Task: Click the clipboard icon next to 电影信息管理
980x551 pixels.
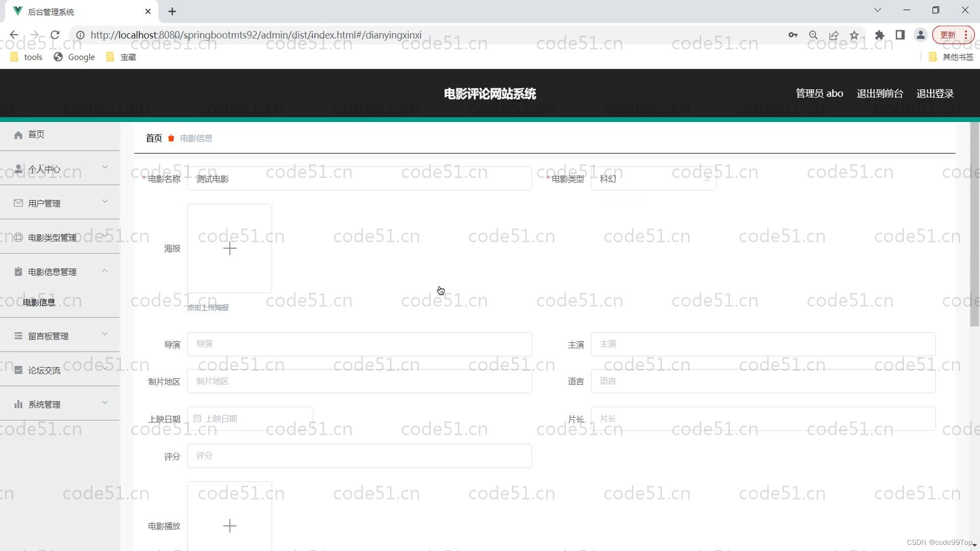Action: (18, 271)
